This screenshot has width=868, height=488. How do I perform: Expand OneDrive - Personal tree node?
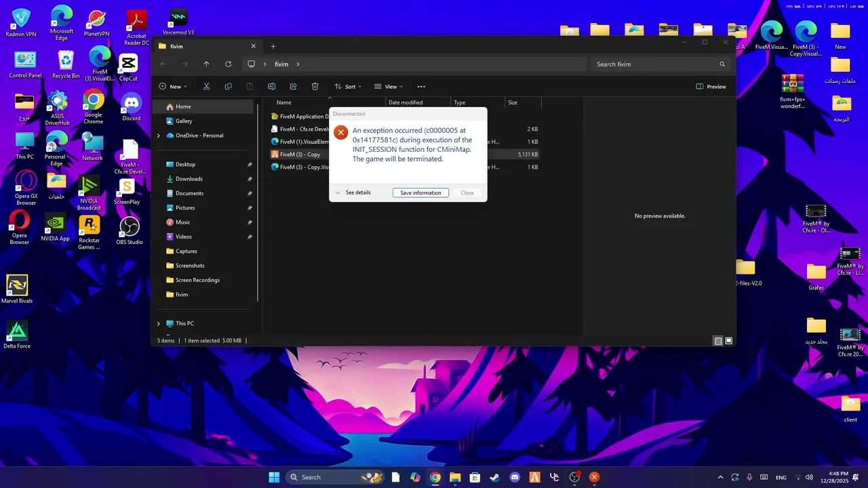(x=159, y=136)
